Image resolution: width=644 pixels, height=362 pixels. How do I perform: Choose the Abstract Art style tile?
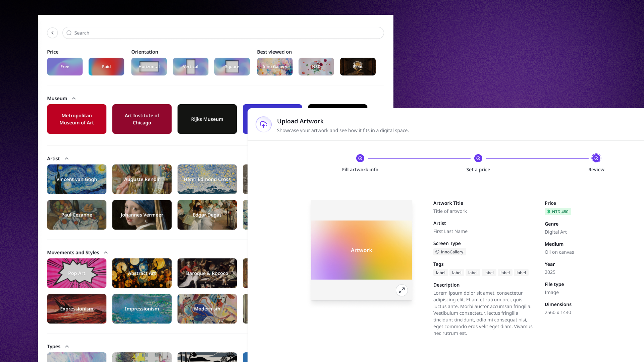[x=142, y=273]
